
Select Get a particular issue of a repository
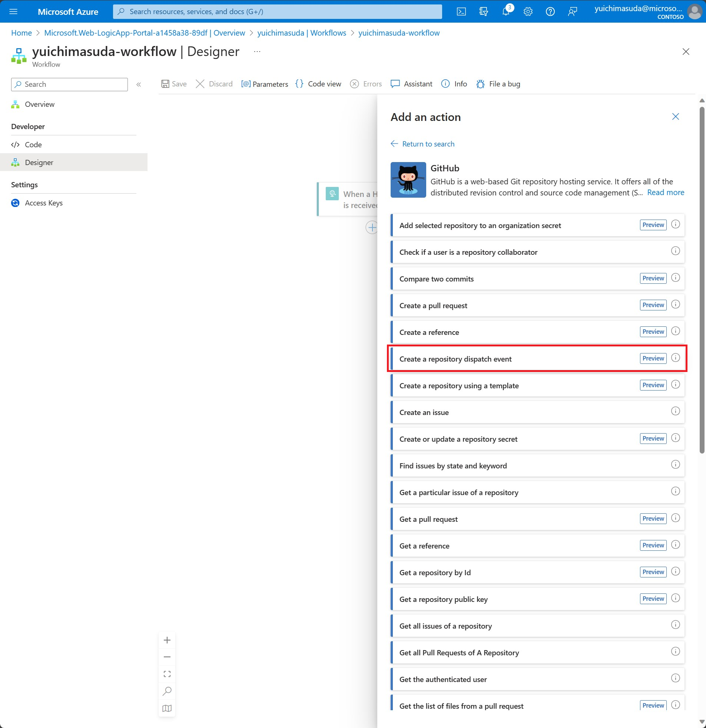pyautogui.click(x=537, y=493)
